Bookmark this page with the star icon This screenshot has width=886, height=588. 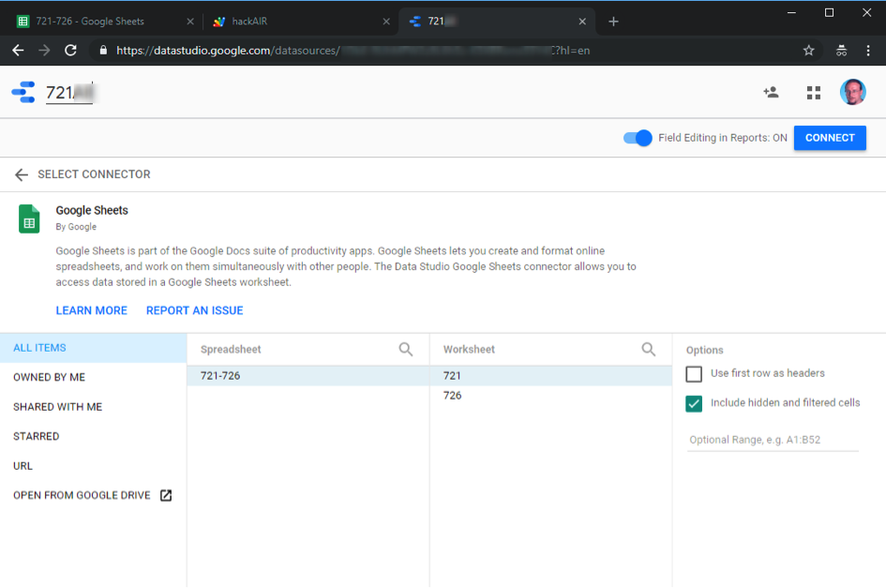(808, 51)
